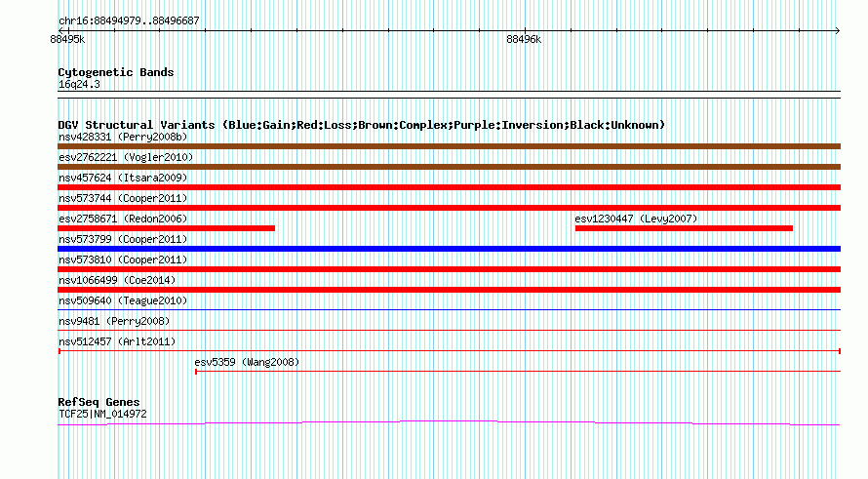Click the thin blue line of nsv509640
Viewport: 868px width, 479px height.
pyautogui.click(x=449, y=309)
